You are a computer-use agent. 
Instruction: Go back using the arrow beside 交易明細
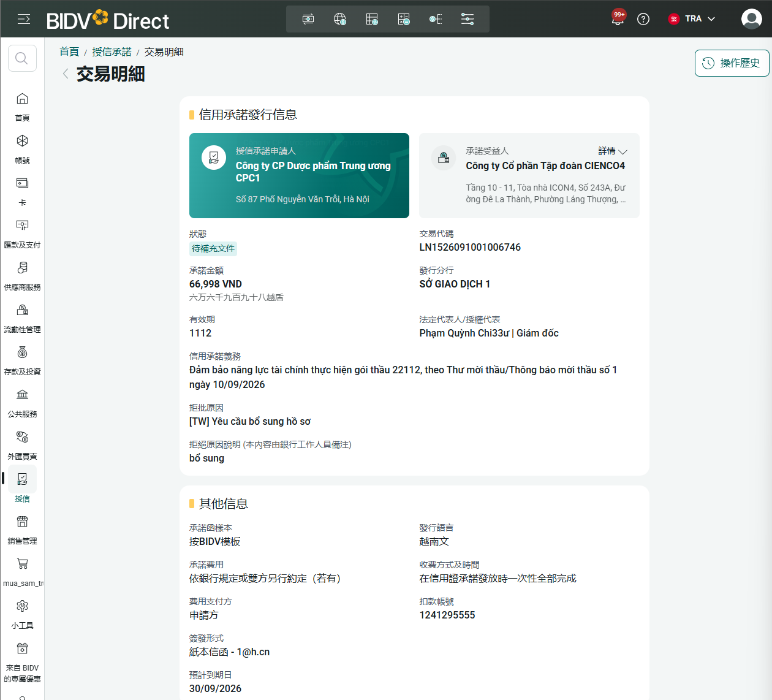pos(66,74)
